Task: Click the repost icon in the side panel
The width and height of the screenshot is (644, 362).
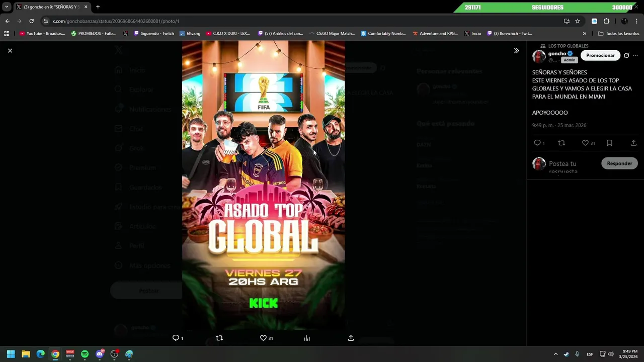Action: [x=561, y=143]
